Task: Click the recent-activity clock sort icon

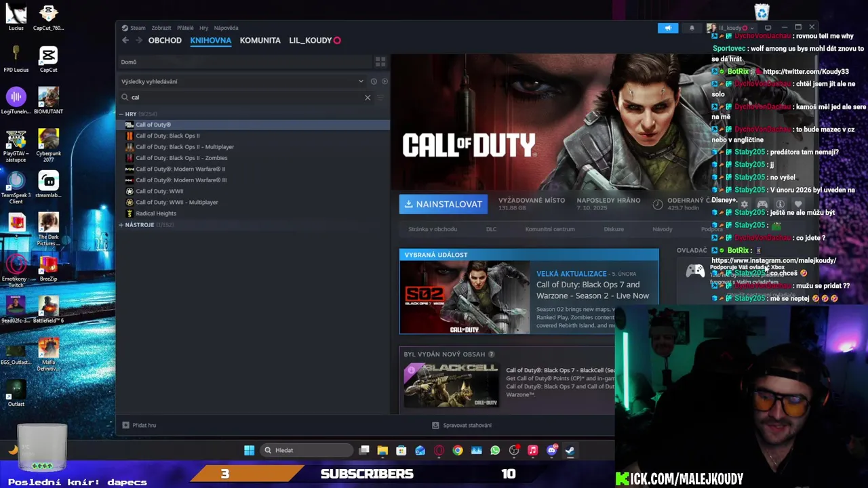Action: point(374,81)
